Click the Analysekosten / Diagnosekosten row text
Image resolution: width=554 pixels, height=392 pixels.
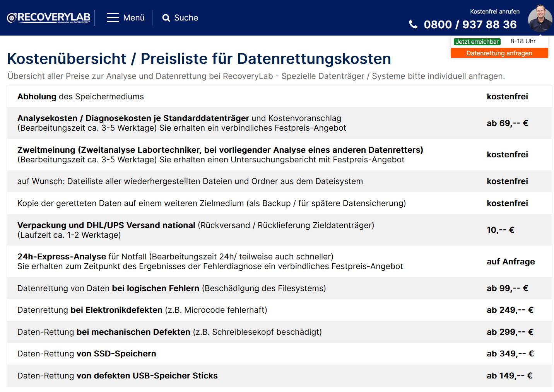181,123
